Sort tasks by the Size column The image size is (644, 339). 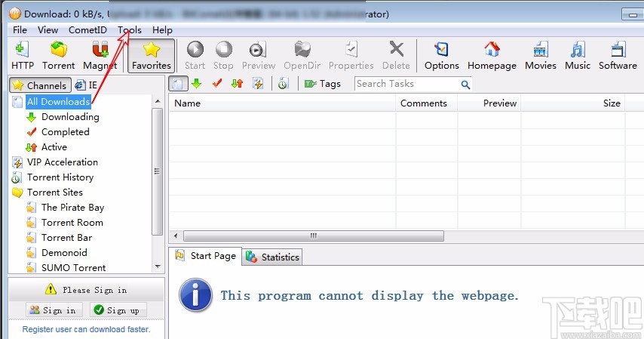point(573,103)
